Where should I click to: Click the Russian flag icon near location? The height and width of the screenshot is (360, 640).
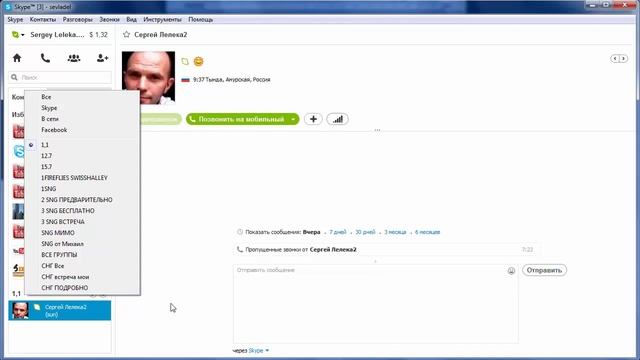tap(185, 80)
